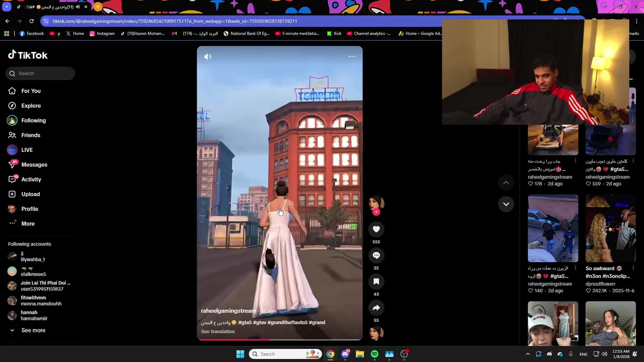Open Discord from taskbar
Viewport: 644px width, 362px height.
345,354
